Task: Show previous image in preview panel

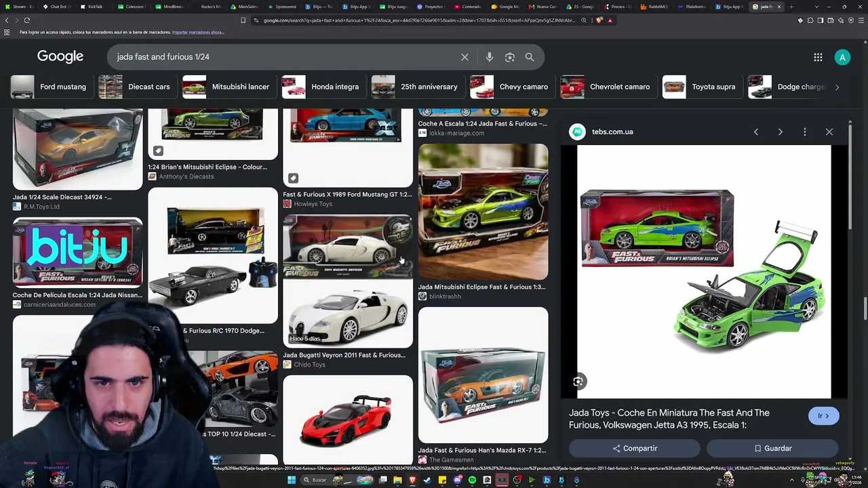Action: point(756,131)
